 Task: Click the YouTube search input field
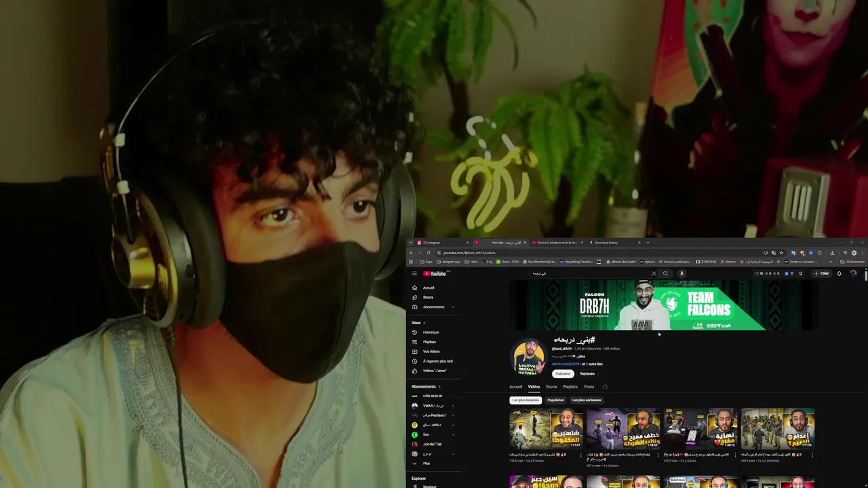pos(590,274)
